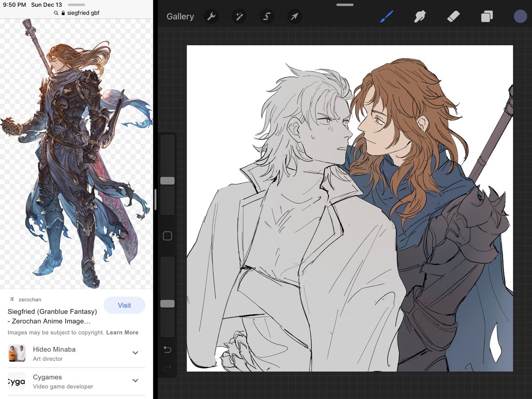
Task: Open the Adjustments magic wand menu
Action: [x=239, y=16]
